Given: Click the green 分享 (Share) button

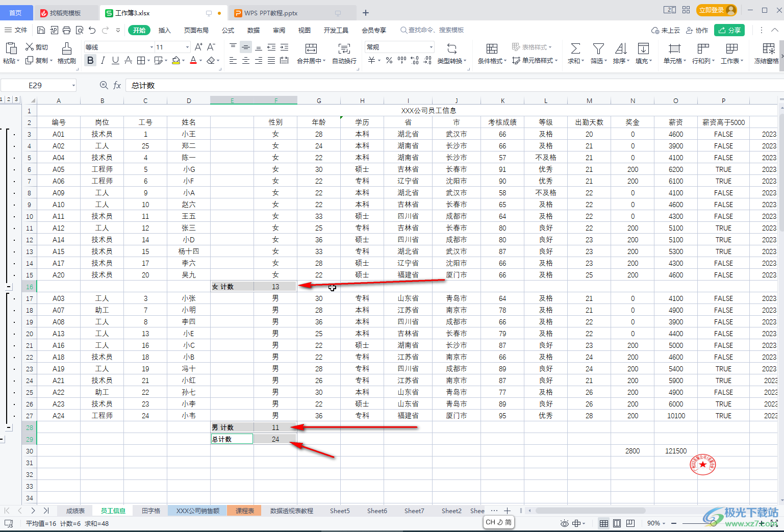Looking at the screenshot, I should [729, 31].
